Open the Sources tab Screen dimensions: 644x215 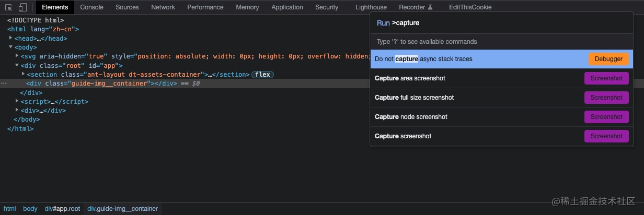click(127, 7)
